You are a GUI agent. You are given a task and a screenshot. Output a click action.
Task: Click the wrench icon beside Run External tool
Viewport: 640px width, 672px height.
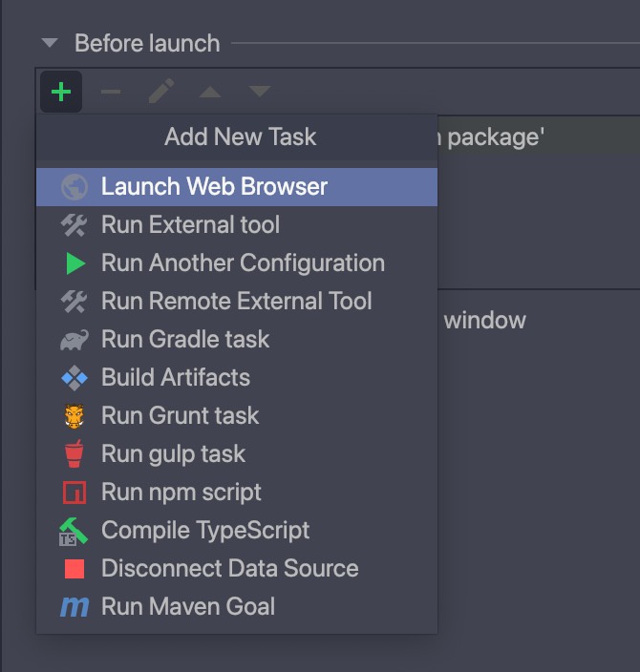(x=74, y=225)
